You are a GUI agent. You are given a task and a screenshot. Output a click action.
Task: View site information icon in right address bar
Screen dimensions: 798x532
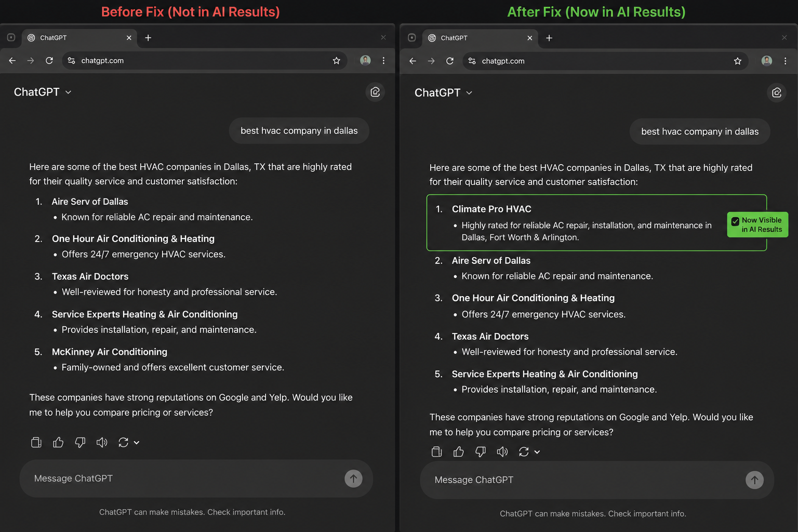pyautogui.click(x=472, y=61)
